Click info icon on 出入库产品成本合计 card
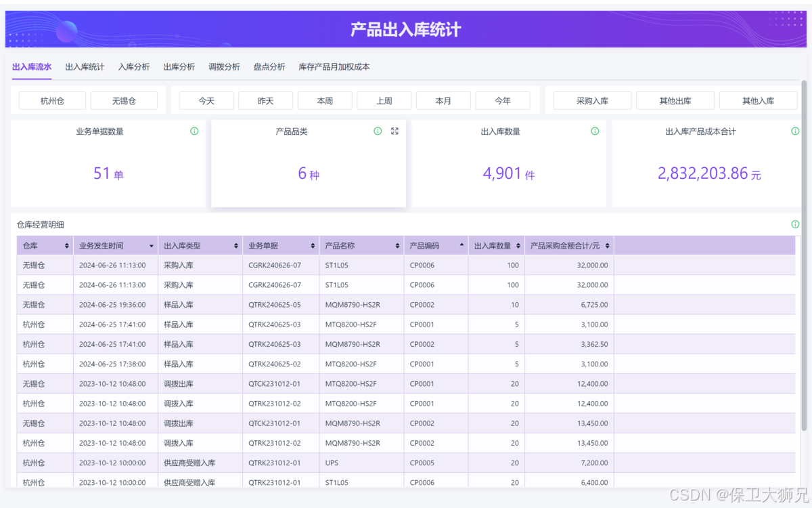The height and width of the screenshot is (508, 812). pos(795,131)
